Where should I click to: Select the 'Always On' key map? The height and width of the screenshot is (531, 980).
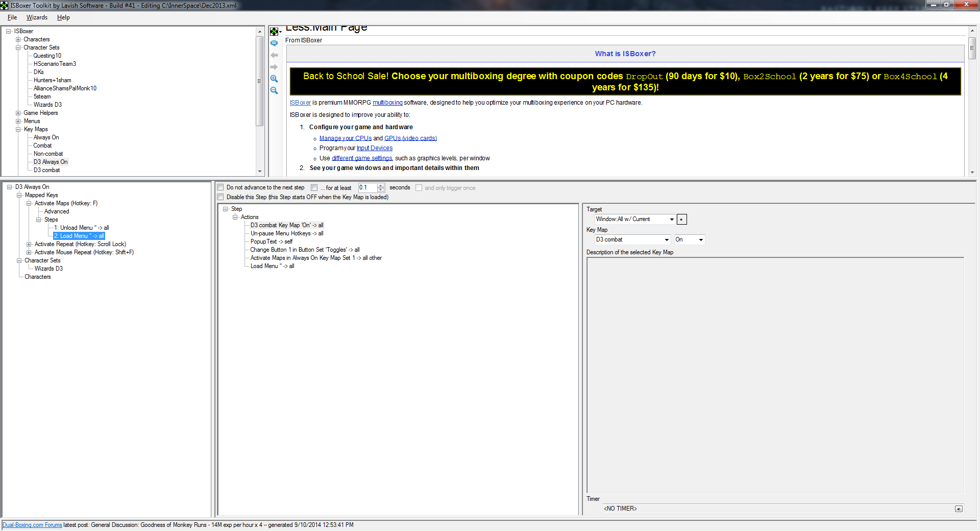click(x=46, y=137)
